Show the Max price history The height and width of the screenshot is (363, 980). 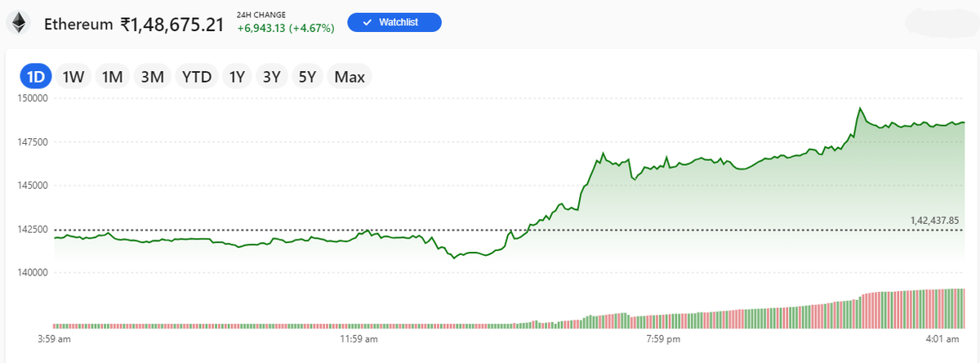pyautogui.click(x=350, y=77)
